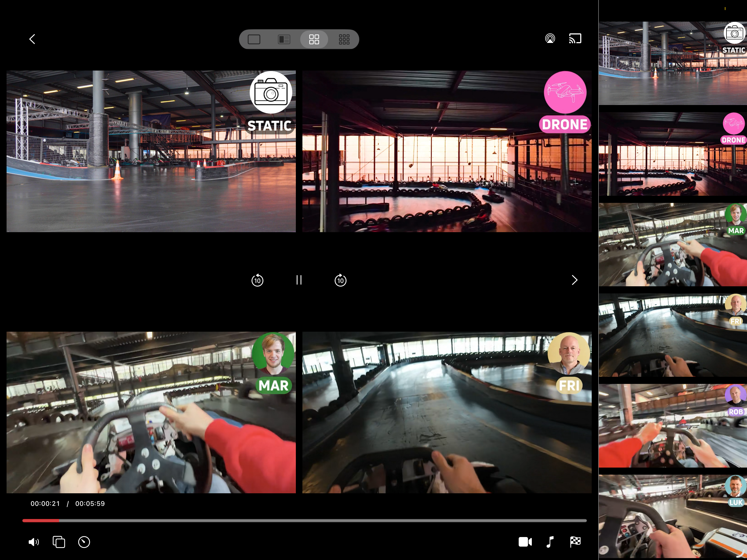
Task: Click MAR driver avatar in main grid
Action: coord(273,353)
